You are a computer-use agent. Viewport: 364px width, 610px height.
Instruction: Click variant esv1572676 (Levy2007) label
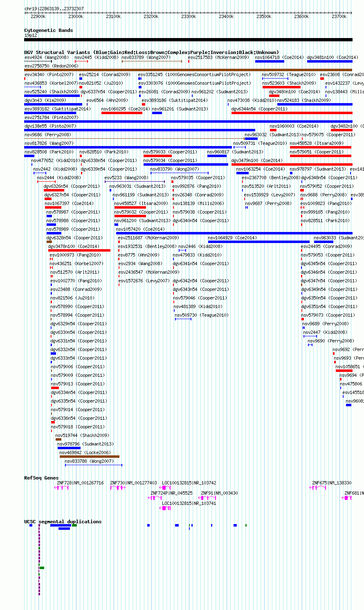click(144, 281)
